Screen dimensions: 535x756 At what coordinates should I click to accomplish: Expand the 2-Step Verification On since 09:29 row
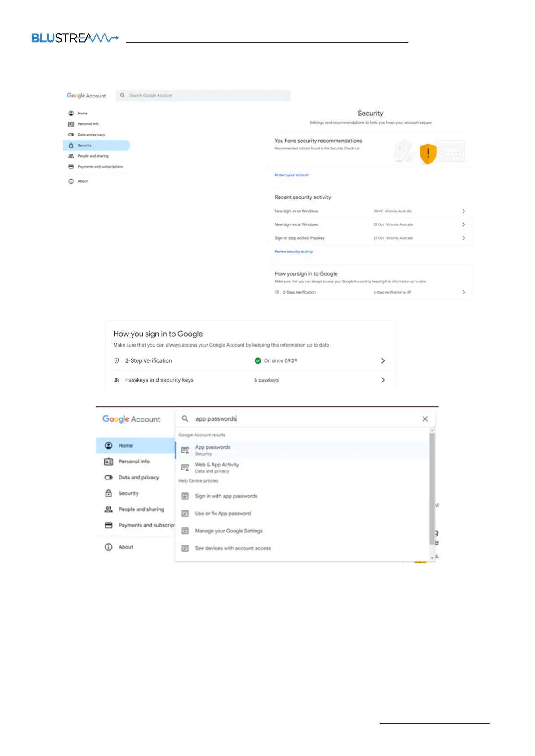pos(383,361)
